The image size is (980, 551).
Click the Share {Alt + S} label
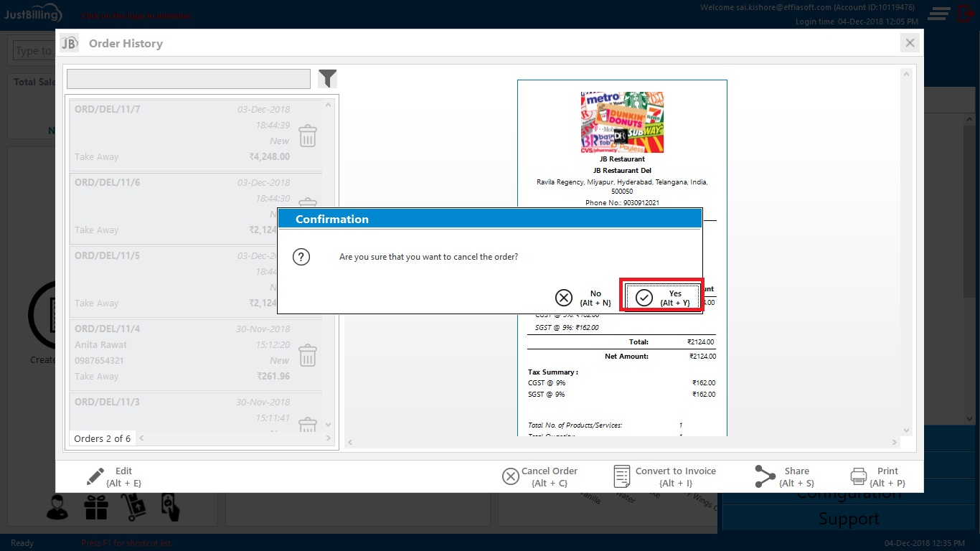click(797, 477)
